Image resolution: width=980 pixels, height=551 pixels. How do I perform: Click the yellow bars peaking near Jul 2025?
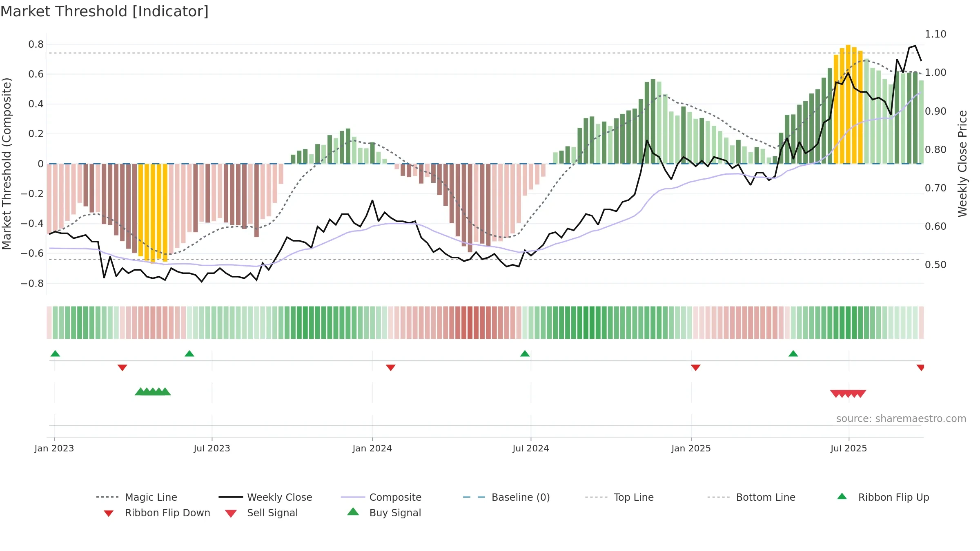tap(848, 104)
